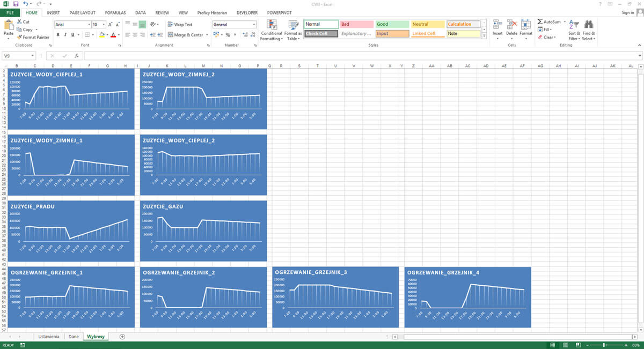This screenshot has width=644, height=349.
Task: Toggle underline formatting
Action: [x=71, y=34]
